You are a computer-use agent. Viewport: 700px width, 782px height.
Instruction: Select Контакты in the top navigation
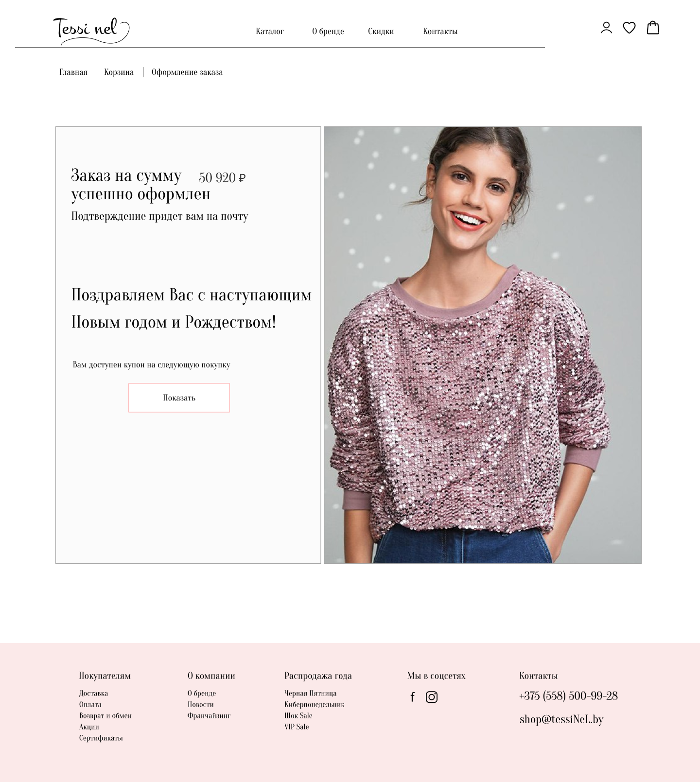click(440, 31)
